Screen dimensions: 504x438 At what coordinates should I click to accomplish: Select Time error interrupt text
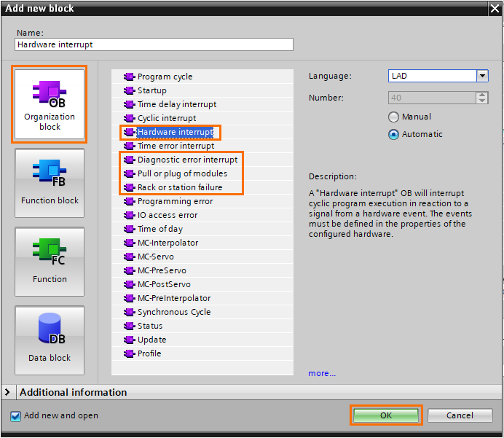(x=176, y=146)
